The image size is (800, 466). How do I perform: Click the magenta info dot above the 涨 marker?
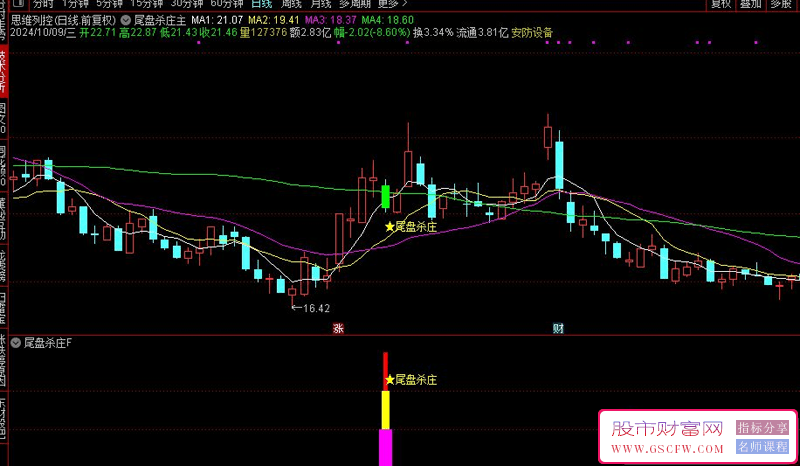pyautogui.click(x=339, y=42)
